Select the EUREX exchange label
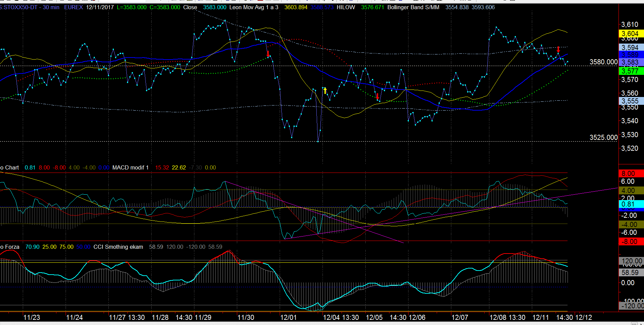644x325 pixels. (73, 7)
